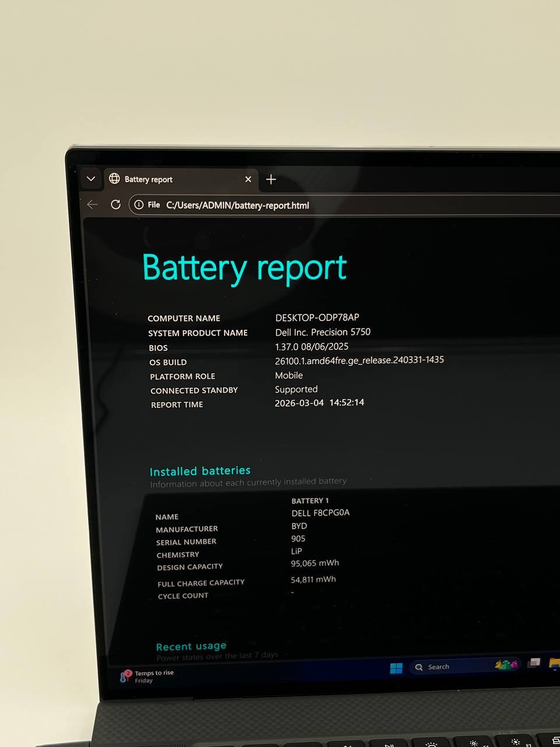Select product name Dell Inc. Precision 5750
560x747 pixels.
tap(323, 332)
